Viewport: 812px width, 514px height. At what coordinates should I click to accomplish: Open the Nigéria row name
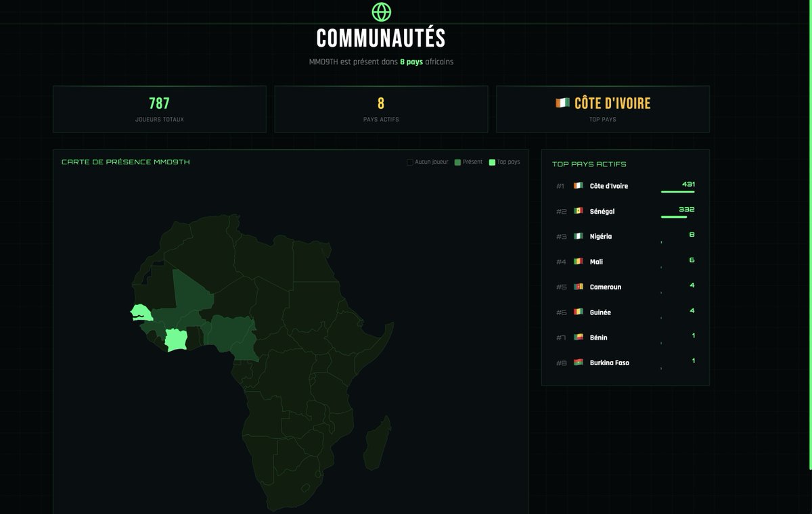pyautogui.click(x=601, y=237)
